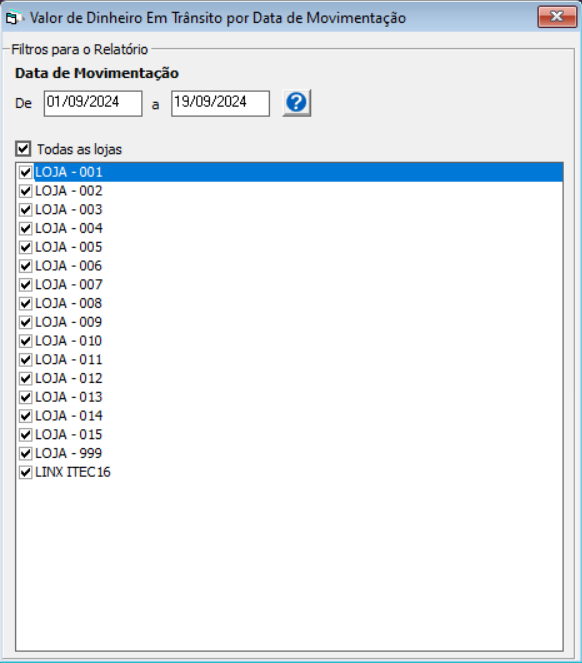Click the start date field 01/09/2024
This screenshot has width=582, height=663.
pos(93,103)
